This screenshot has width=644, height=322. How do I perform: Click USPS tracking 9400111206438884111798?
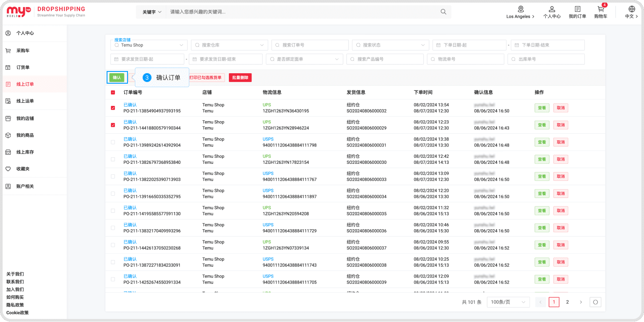[x=290, y=145]
